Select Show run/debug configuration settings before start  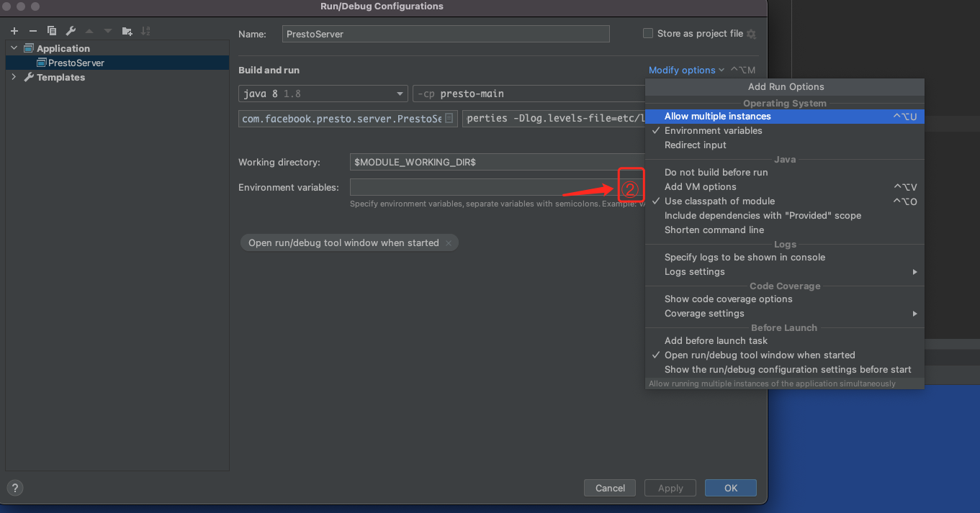tap(784, 369)
